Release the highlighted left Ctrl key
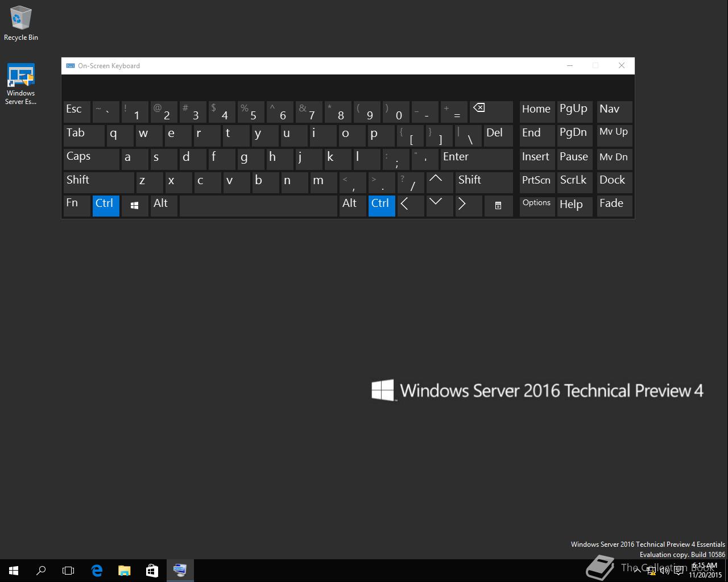The image size is (728, 582). pyautogui.click(x=106, y=206)
